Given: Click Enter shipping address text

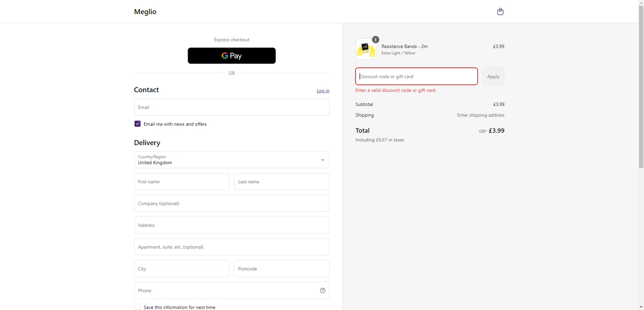Looking at the screenshot, I should click(481, 115).
